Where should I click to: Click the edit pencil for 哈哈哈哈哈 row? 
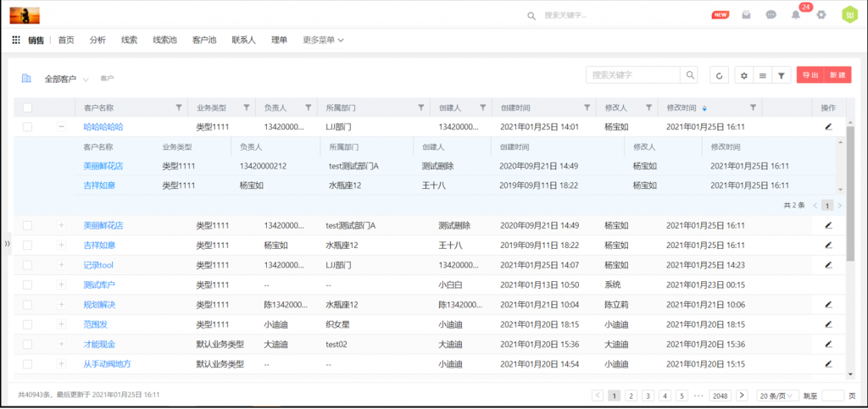point(828,127)
